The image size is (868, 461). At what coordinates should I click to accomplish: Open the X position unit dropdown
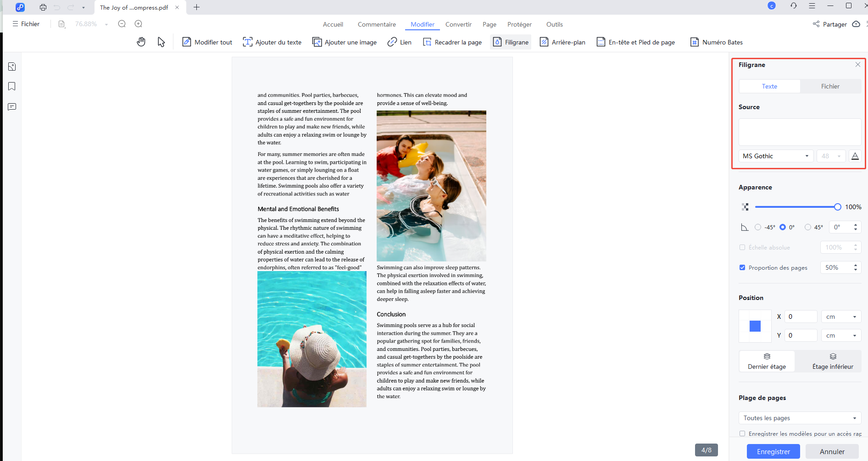(x=841, y=317)
